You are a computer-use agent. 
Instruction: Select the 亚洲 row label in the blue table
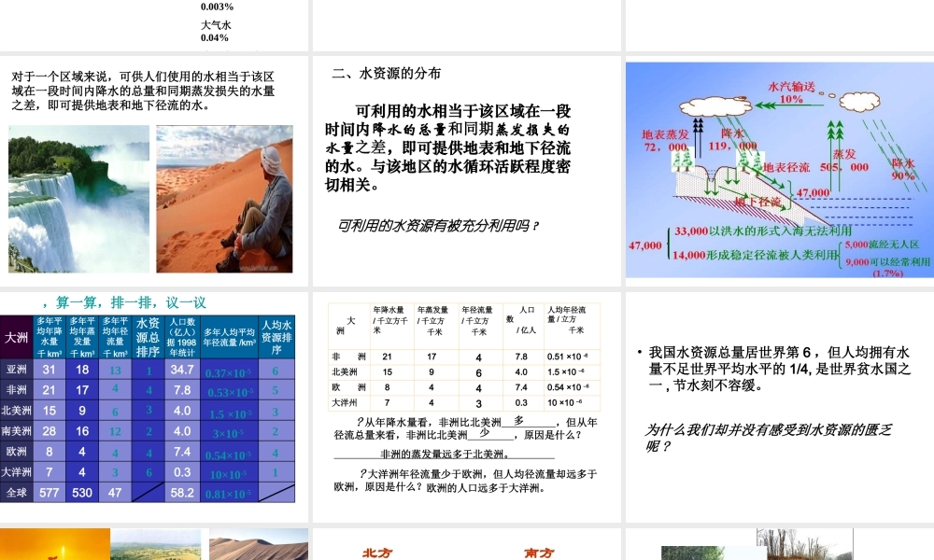point(16,369)
